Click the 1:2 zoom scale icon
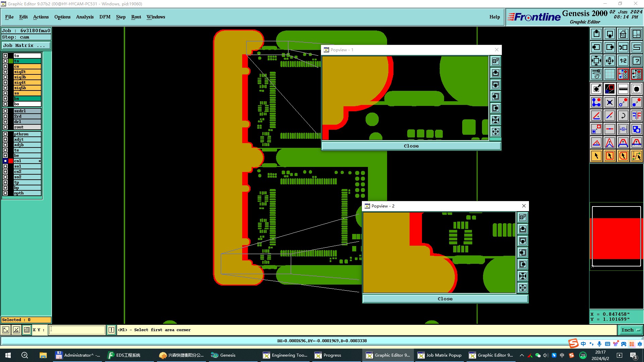Screen dimensions: 644x362 [x=623, y=61]
